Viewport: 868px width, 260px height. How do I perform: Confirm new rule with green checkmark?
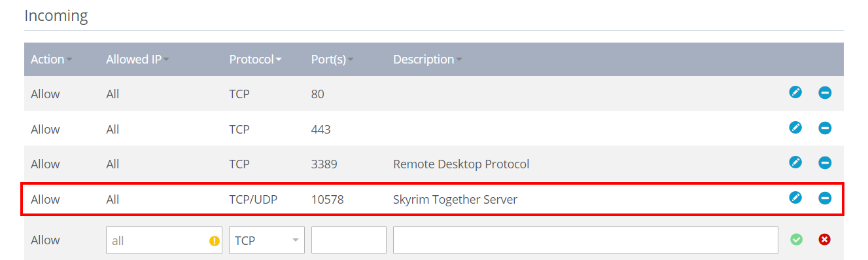(x=796, y=240)
